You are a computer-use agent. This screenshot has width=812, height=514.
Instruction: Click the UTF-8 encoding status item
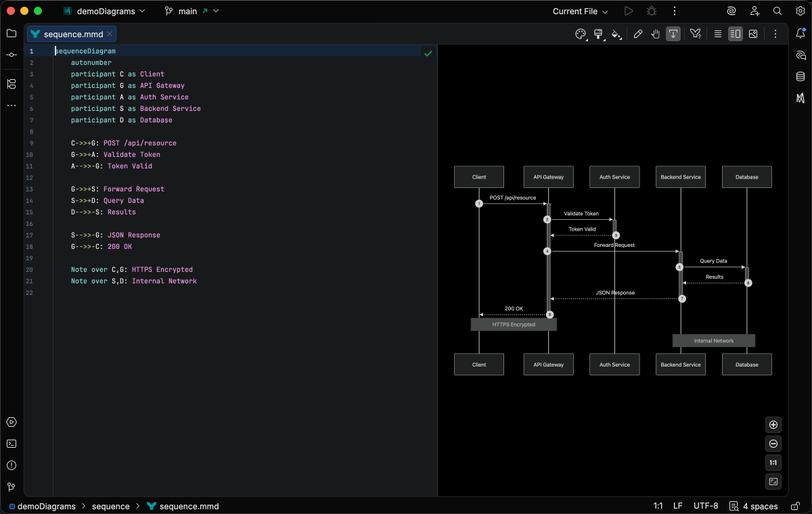(706, 506)
